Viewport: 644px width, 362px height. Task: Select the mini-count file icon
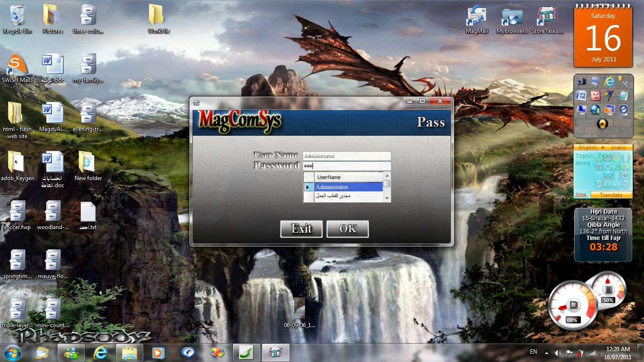click(x=52, y=313)
